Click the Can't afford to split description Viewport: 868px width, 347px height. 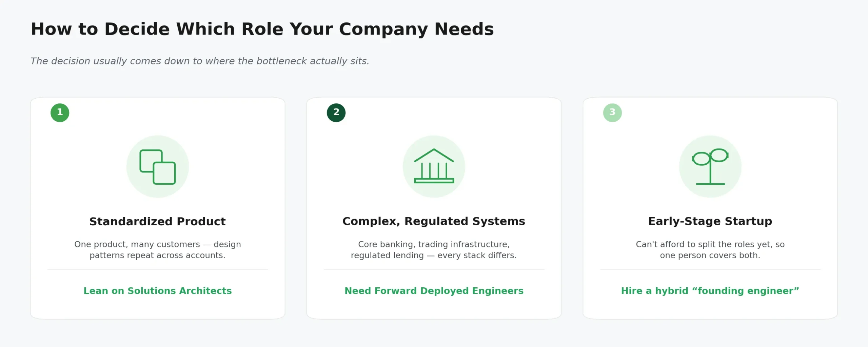click(x=710, y=250)
